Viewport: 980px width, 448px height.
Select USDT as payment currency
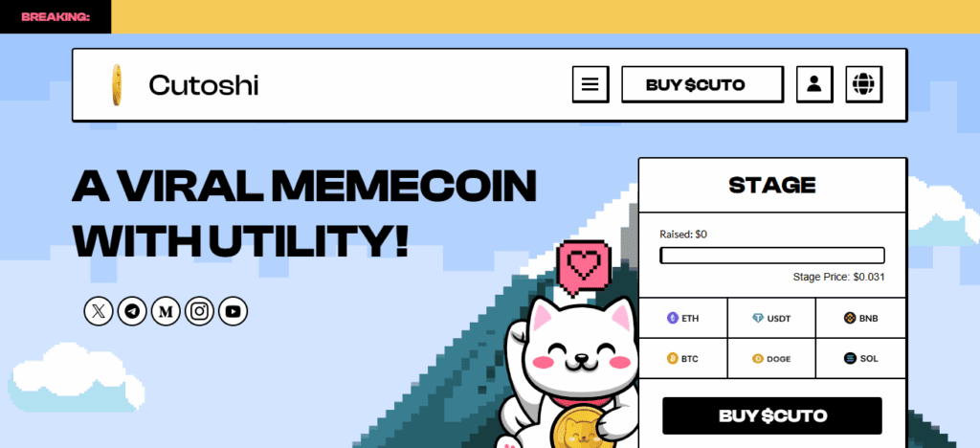(772, 318)
